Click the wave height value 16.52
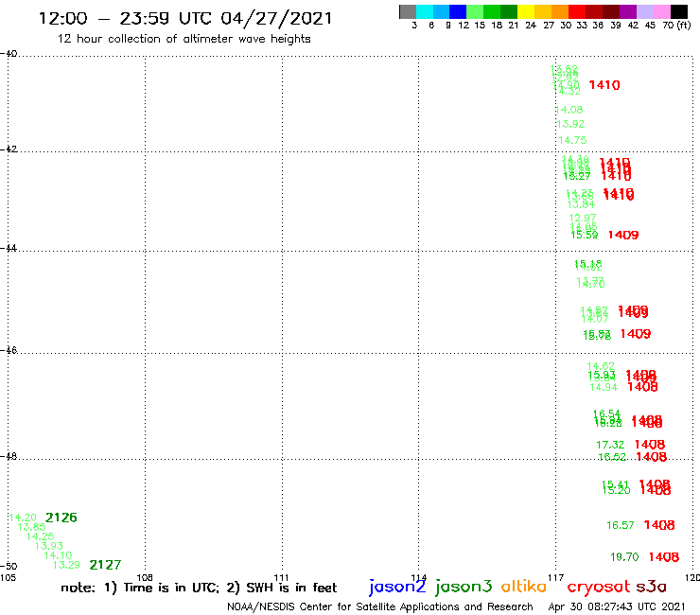Viewport: 700px width, 615px height. tap(612, 457)
